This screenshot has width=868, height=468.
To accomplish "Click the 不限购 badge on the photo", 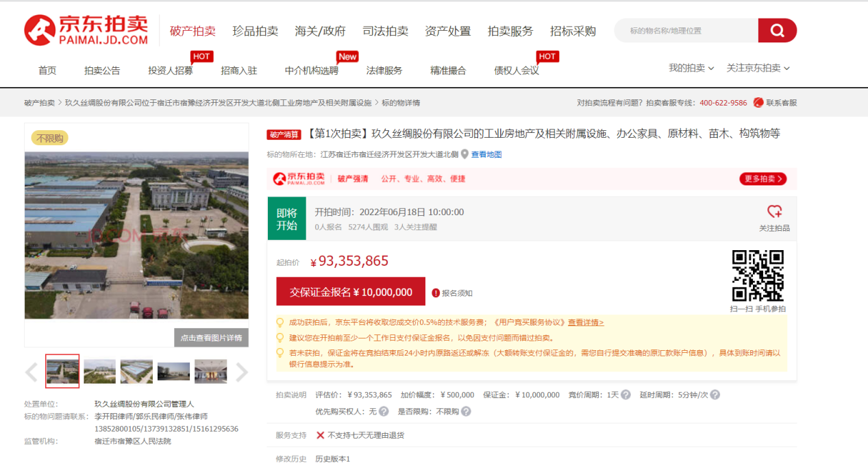I will point(49,138).
